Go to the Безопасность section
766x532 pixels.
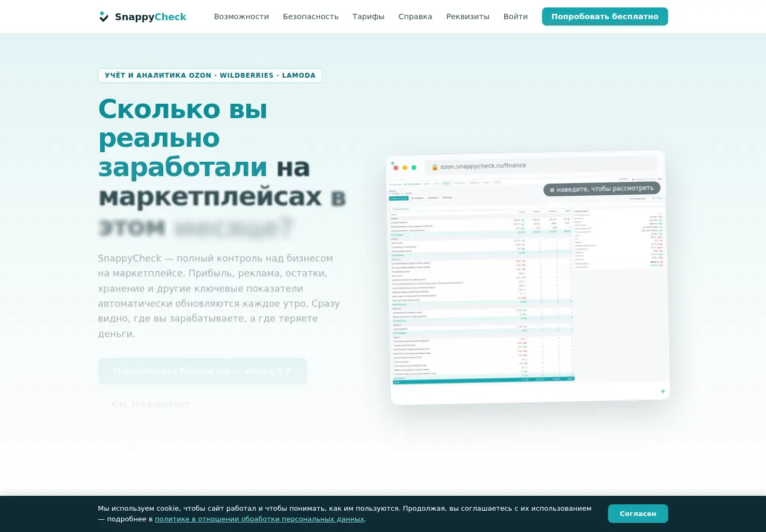pyautogui.click(x=311, y=16)
